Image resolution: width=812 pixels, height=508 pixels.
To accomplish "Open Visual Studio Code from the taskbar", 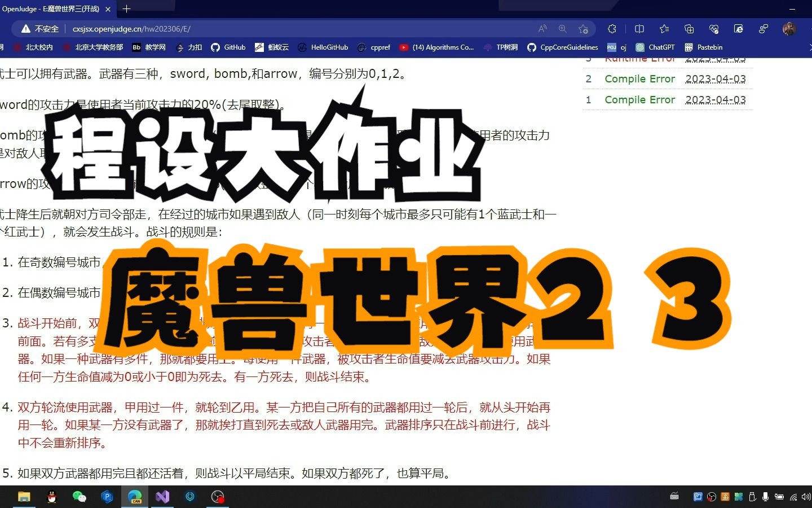I will (162, 497).
